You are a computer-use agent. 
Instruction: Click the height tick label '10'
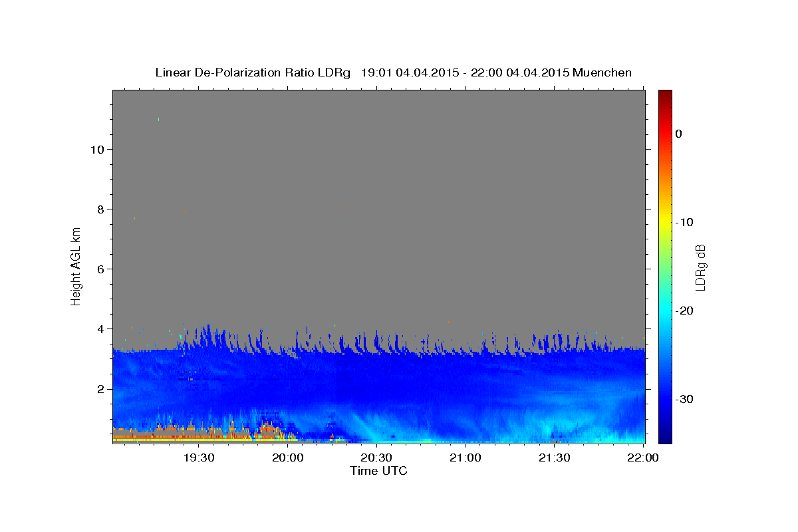96,149
